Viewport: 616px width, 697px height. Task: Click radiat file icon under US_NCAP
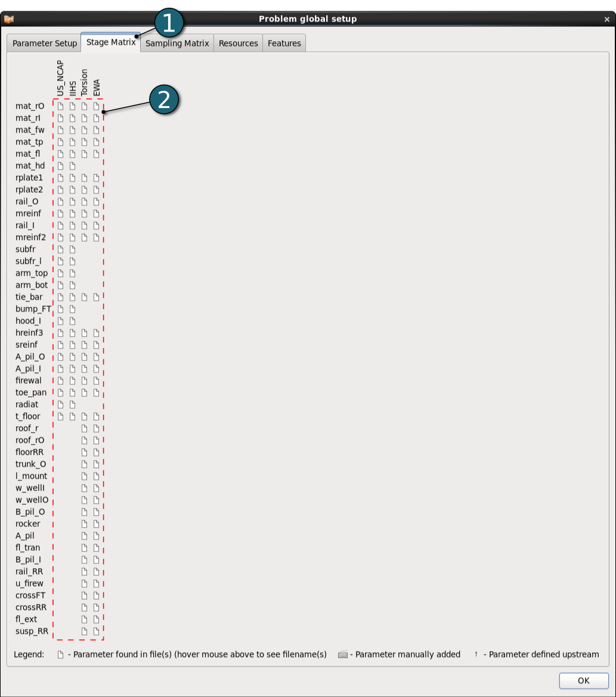point(60,405)
